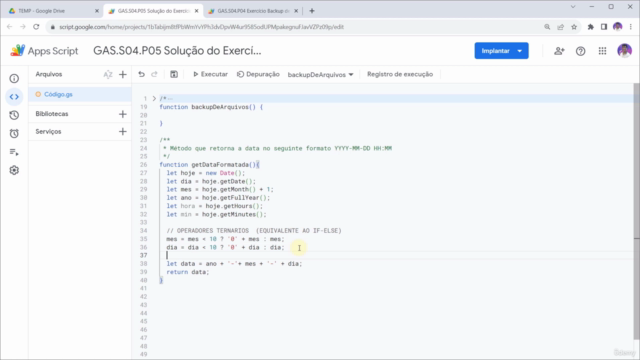The height and width of the screenshot is (360, 640).
Task: Open browser extensions puzzle icon
Action: [x=591, y=27]
